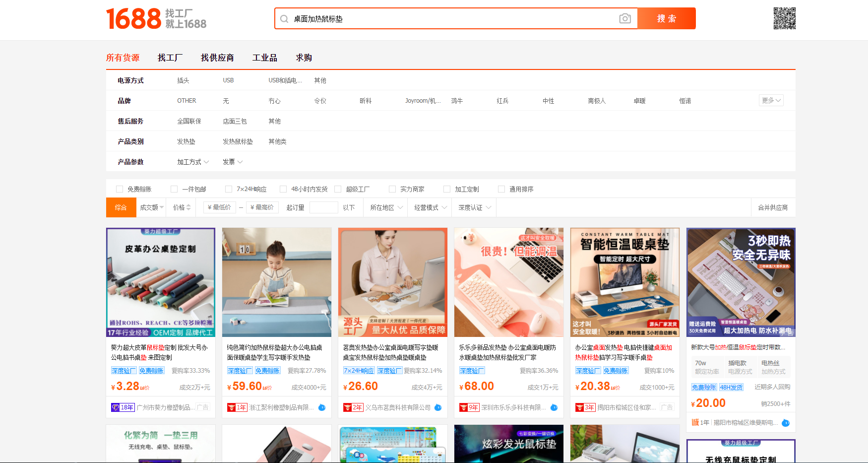Open the 工业品 tab
The height and width of the screenshot is (463, 868).
click(x=265, y=58)
